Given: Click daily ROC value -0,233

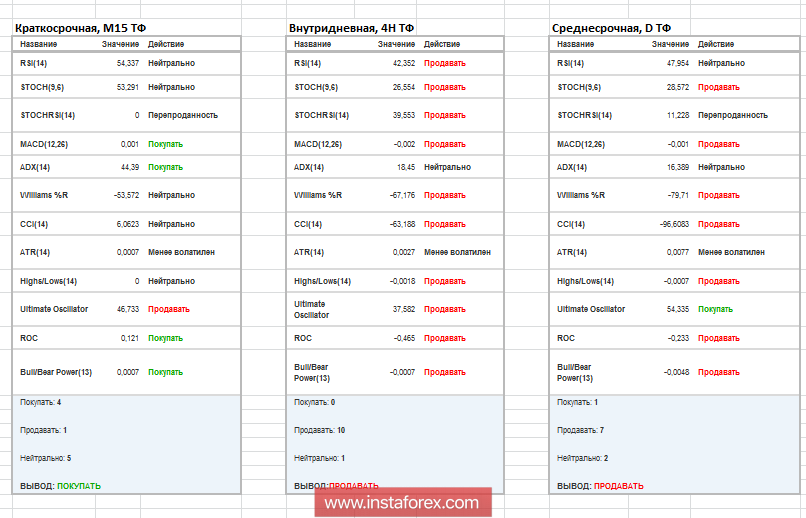Looking at the screenshot, I should 679,338.
